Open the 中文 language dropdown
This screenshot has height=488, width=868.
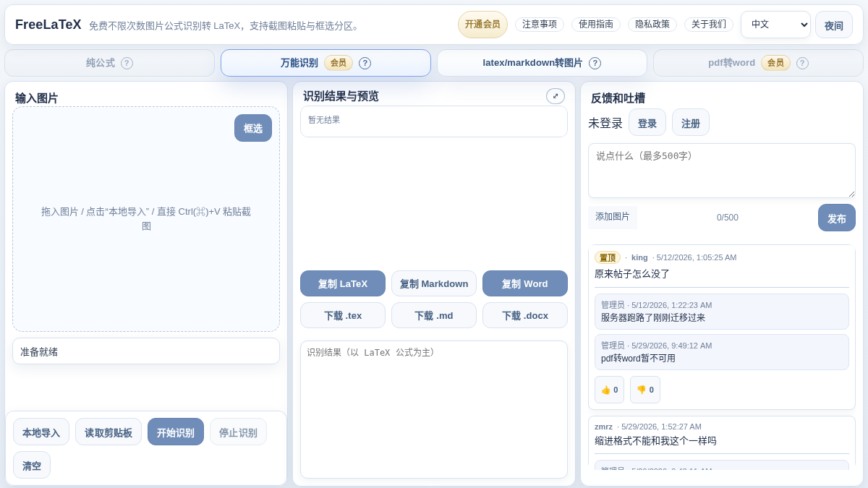[x=775, y=25]
